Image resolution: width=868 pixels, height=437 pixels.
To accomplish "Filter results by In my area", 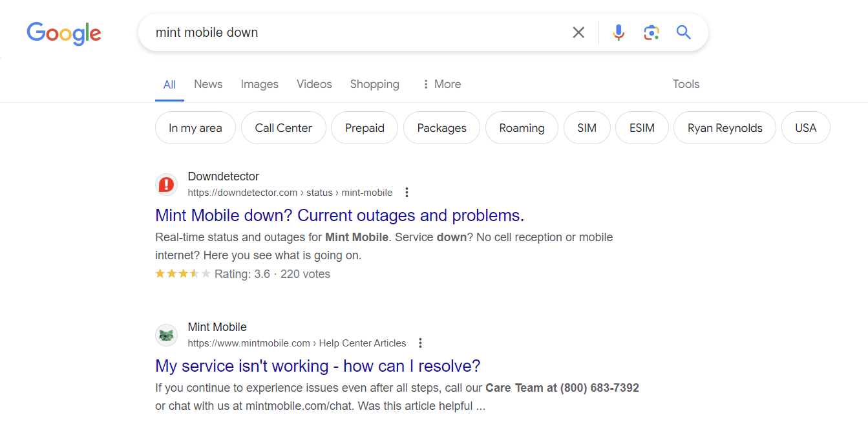I will pos(195,127).
